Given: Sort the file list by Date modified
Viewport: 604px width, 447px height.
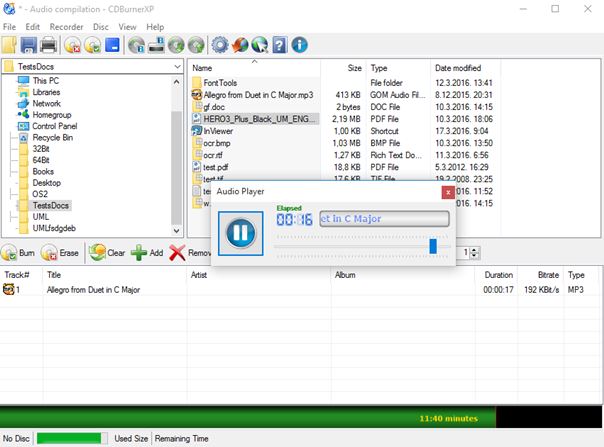Looking at the screenshot, I should (458, 68).
